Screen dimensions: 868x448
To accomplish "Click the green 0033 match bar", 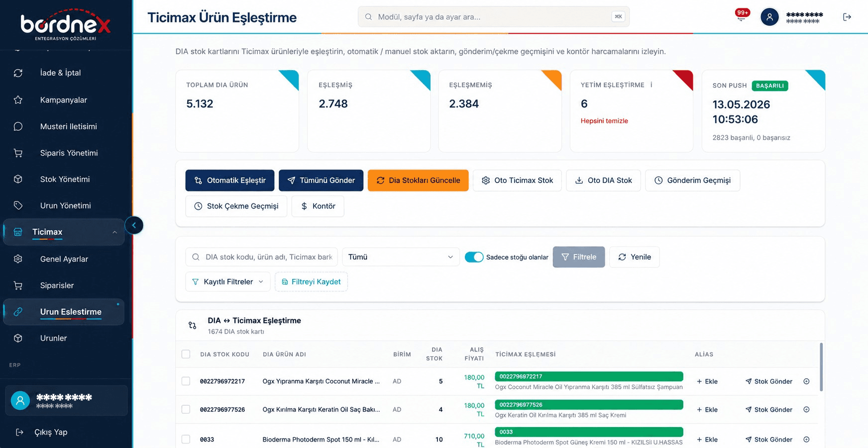I will coord(589,432).
